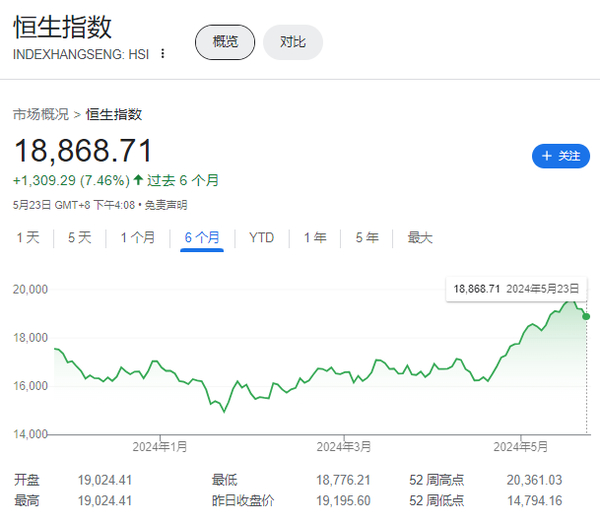Select the 概览 overview button

[225, 42]
